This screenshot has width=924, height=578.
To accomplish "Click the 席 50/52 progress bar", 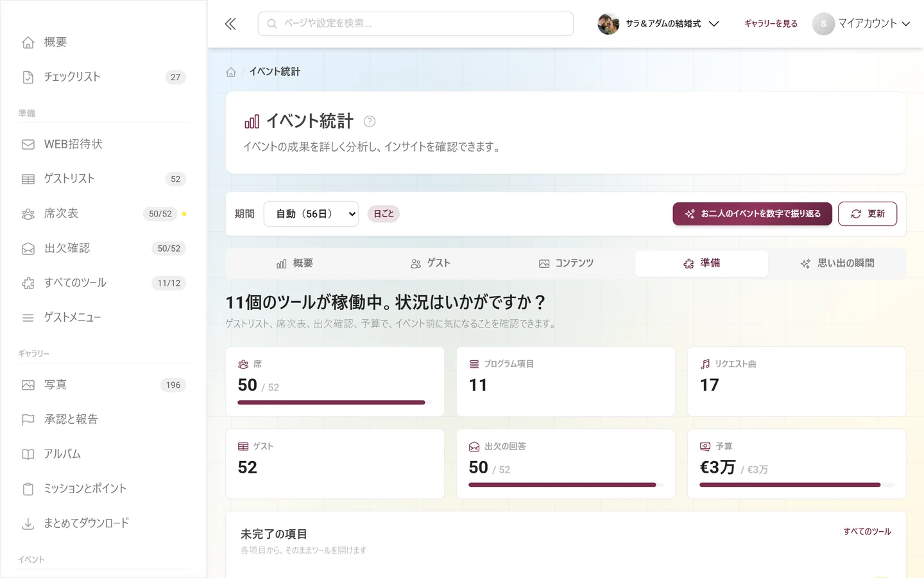I will point(335,403).
